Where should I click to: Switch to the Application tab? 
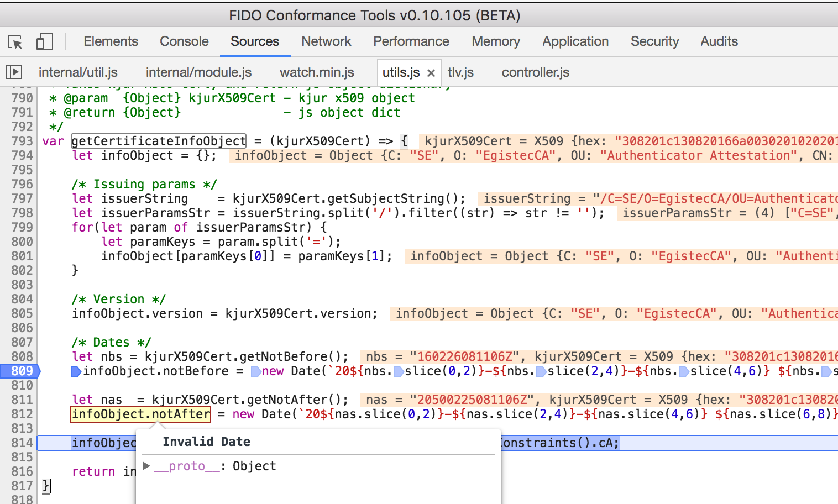575,41
